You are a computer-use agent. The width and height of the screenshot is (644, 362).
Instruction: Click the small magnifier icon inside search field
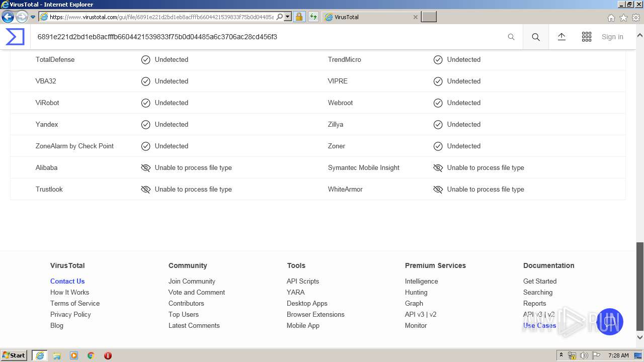click(x=511, y=37)
